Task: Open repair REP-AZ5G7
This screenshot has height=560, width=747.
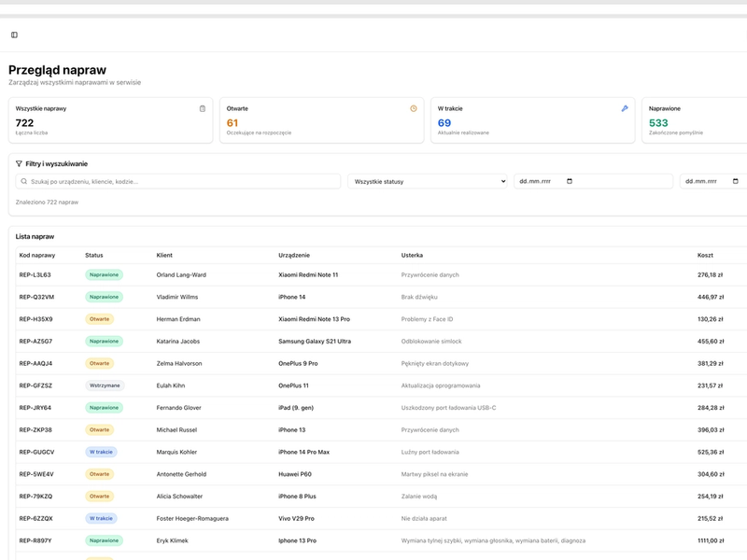Action: (x=35, y=342)
